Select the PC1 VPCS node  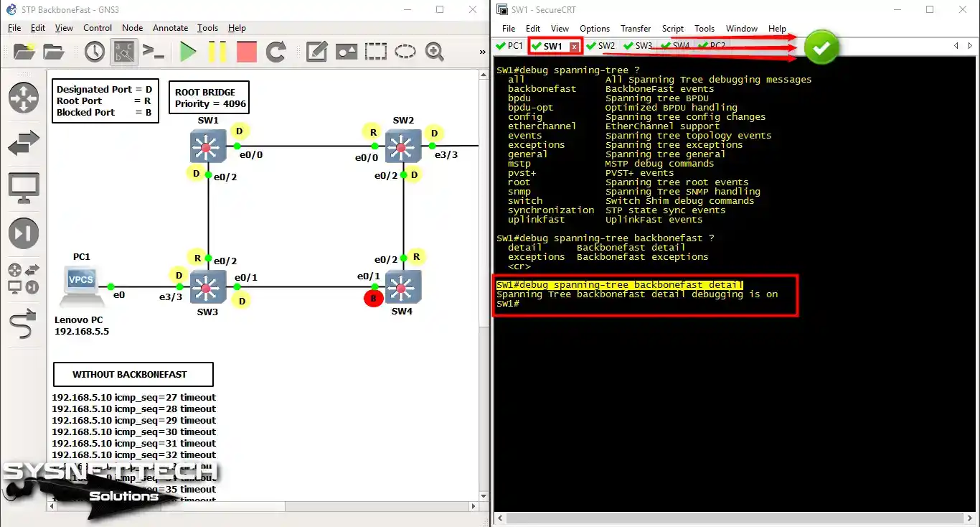[81, 284]
